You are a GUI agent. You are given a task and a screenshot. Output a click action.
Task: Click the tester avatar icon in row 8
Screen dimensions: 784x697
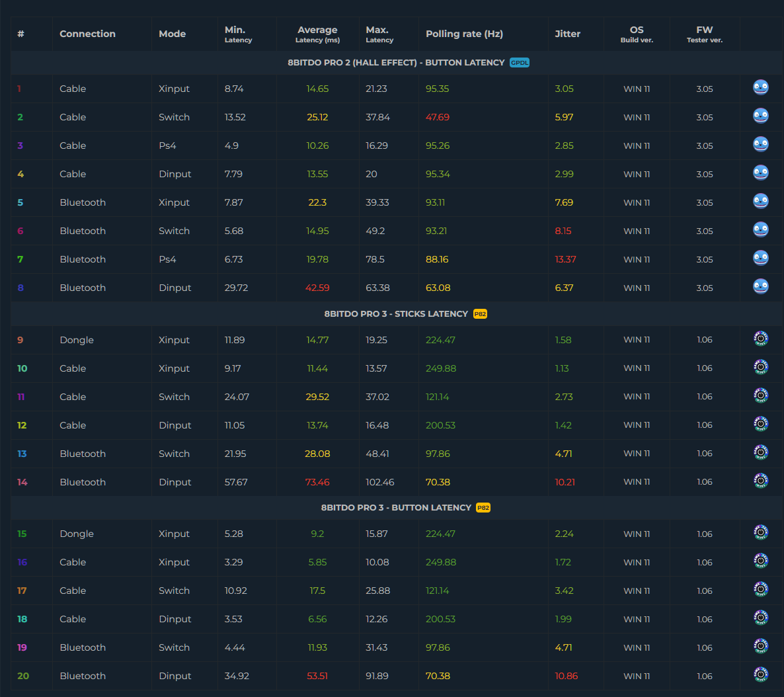click(x=760, y=287)
